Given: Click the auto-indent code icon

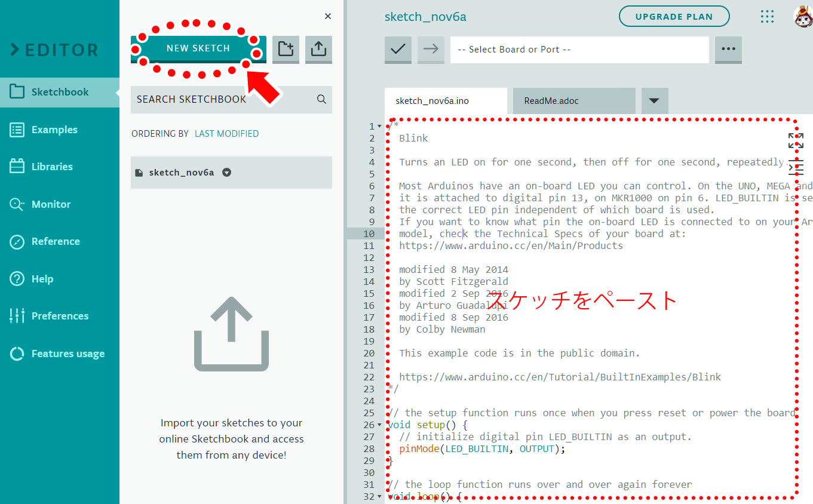Looking at the screenshot, I should (x=796, y=167).
